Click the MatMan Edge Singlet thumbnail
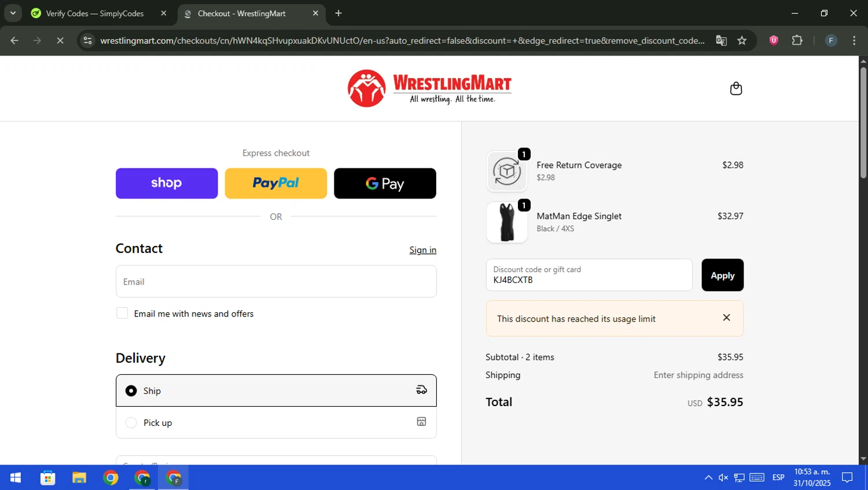This screenshot has width=868, height=490. click(507, 222)
